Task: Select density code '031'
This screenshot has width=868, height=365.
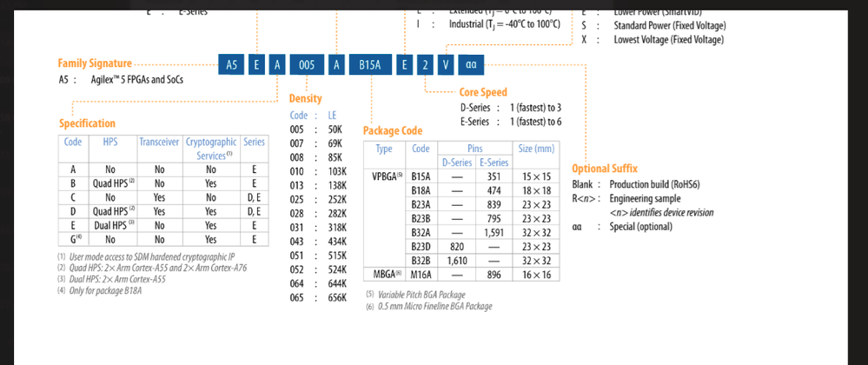Action: tap(298, 228)
